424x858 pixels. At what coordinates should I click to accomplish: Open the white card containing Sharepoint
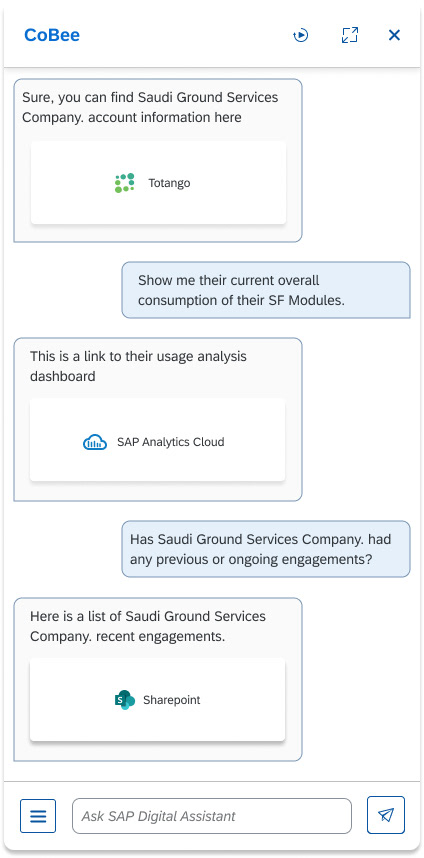[158, 699]
